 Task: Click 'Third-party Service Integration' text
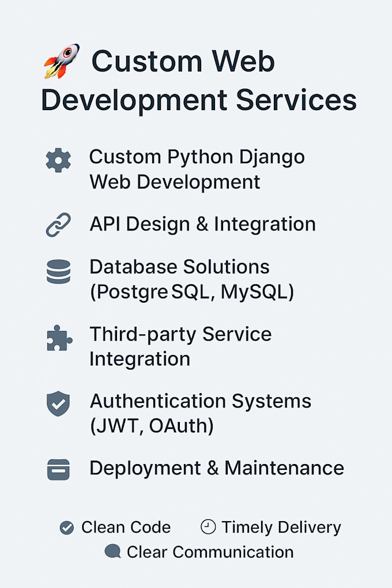pyautogui.click(x=180, y=346)
